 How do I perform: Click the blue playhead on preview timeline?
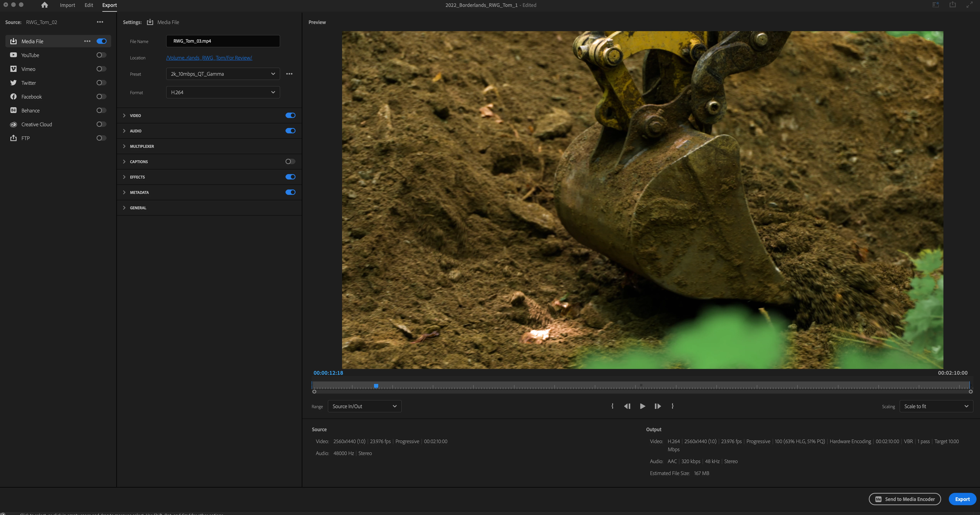click(x=376, y=386)
